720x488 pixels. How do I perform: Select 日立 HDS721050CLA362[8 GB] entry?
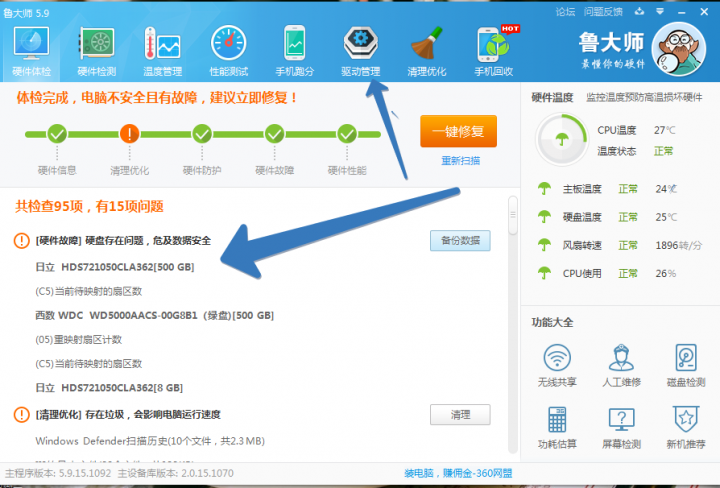pyautogui.click(x=109, y=388)
